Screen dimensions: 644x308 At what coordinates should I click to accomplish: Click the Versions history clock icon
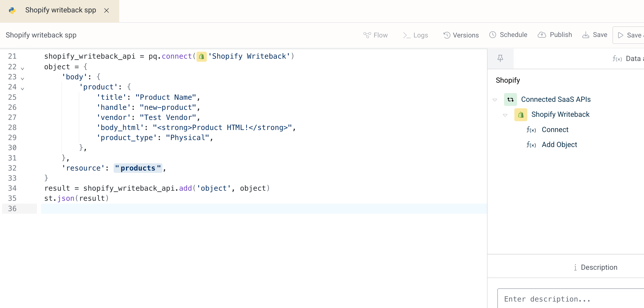tap(447, 35)
